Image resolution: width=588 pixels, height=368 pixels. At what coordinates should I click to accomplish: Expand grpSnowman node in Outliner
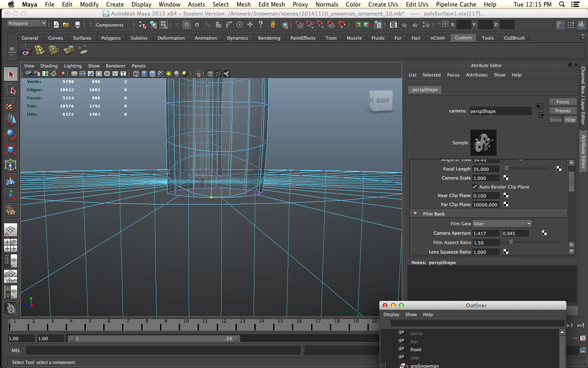coord(383,366)
